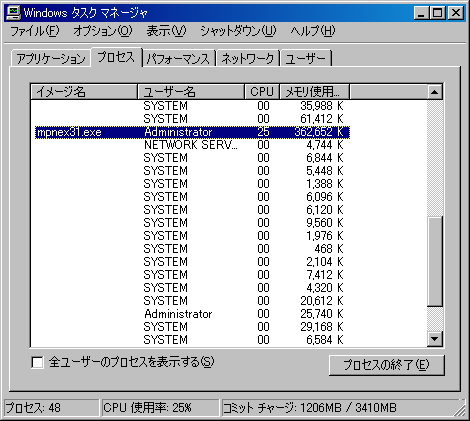Select the row using 20,612 K memory
Image resolution: width=470 pixels, height=421 pixels.
pyautogui.click(x=192, y=301)
